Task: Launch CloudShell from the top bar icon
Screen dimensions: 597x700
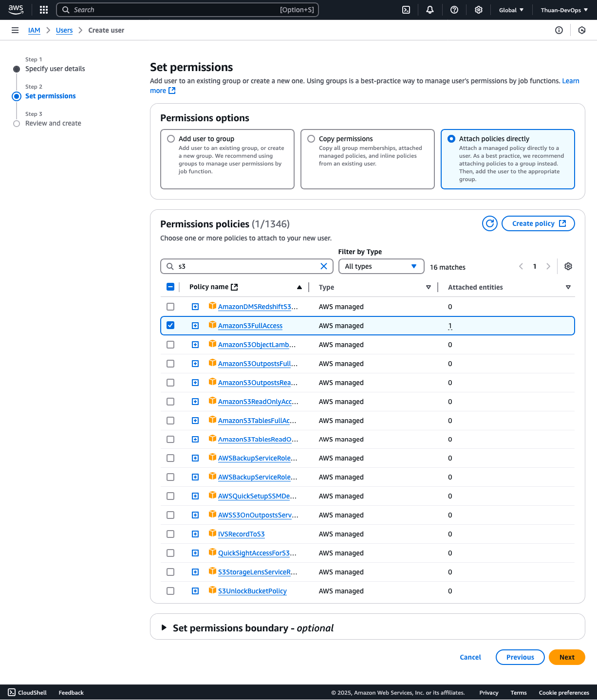Action: coord(406,10)
